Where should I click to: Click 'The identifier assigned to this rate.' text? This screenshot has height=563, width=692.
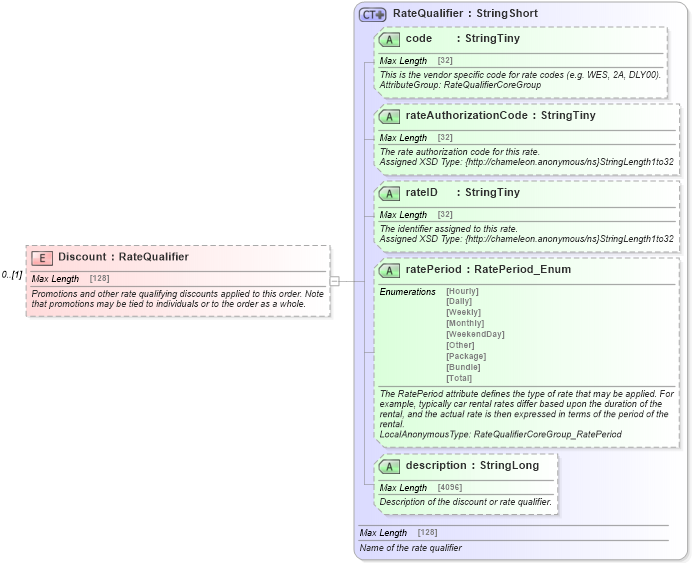click(448, 229)
